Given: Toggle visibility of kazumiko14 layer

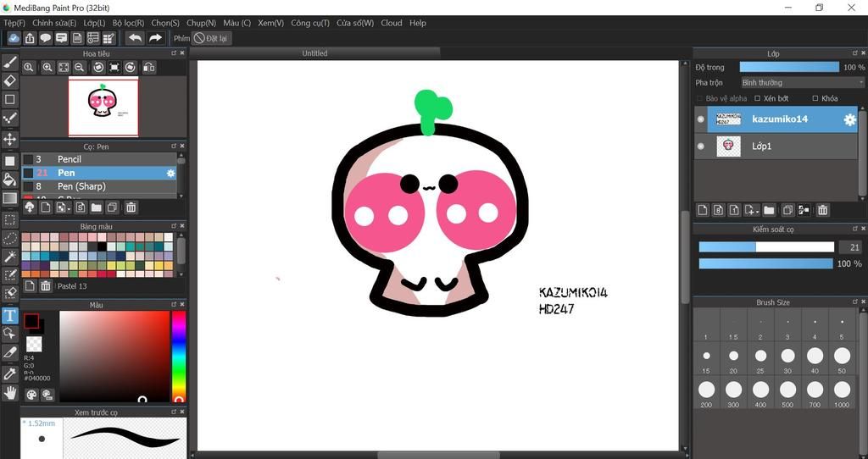Looking at the screenshot, I should click(x=701, y=119).
